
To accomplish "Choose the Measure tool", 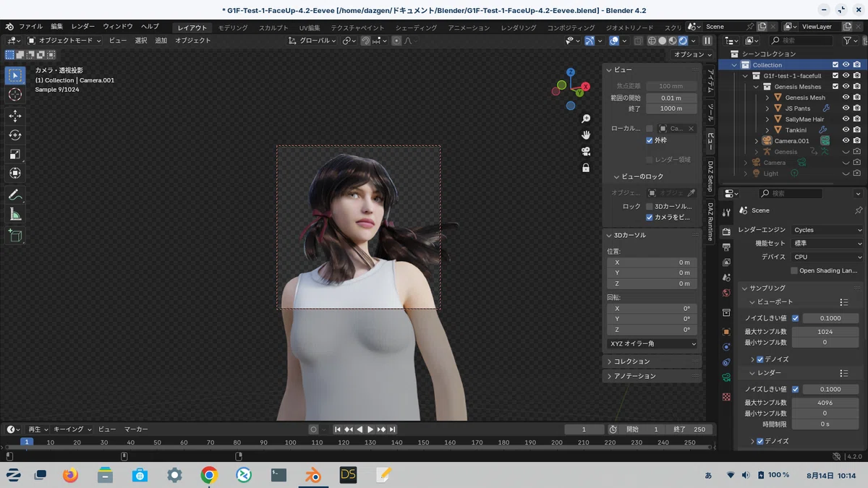I will click(15, 215).
